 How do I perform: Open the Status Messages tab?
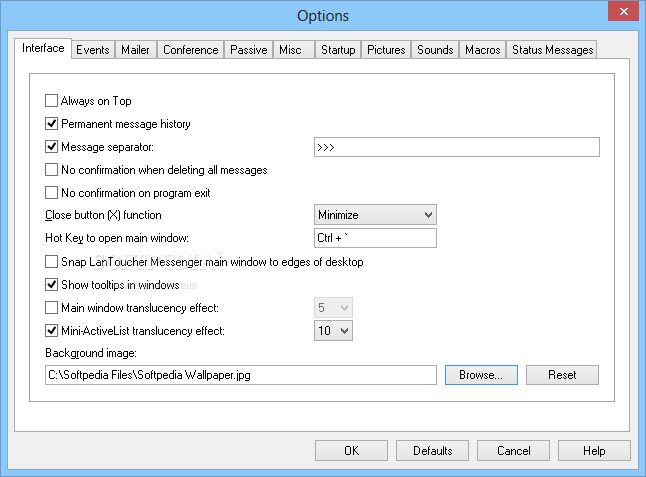(x=552, y=49)
